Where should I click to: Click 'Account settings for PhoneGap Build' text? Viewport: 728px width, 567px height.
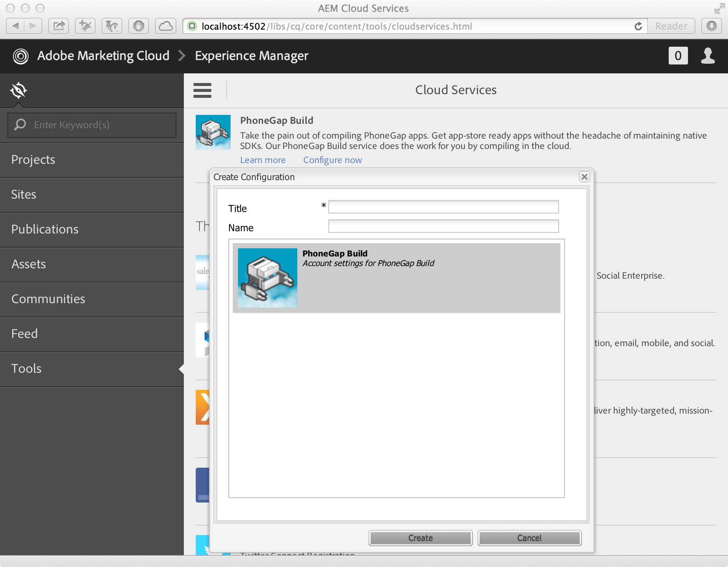(368, 263)
